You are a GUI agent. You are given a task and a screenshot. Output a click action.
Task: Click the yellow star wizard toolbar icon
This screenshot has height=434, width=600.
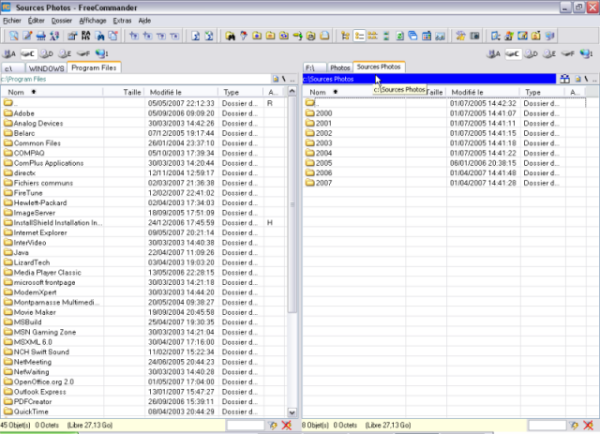460,36
